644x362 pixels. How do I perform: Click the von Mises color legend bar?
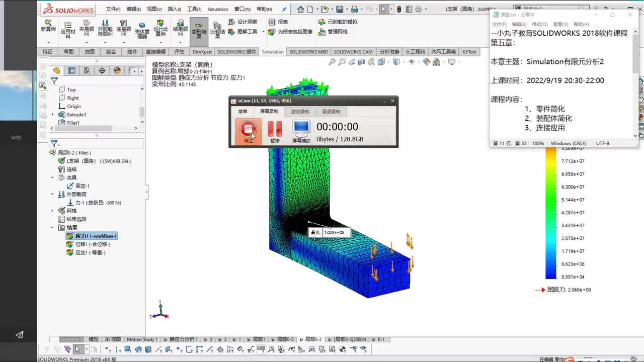[551, 214]
